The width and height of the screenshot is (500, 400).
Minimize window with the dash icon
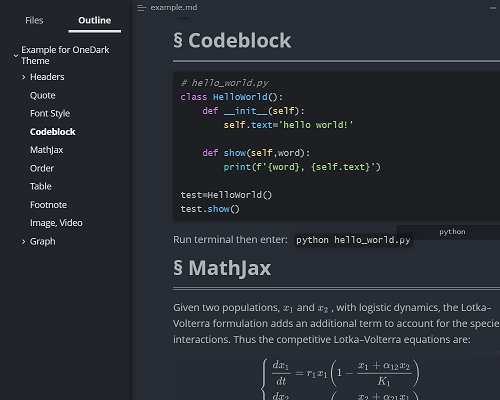click(x=493, y=8)
